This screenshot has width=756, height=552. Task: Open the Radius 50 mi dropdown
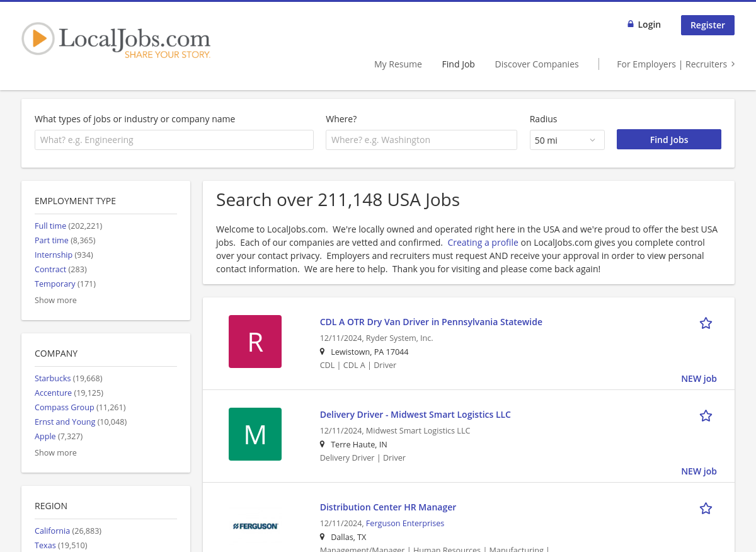(x=567, y=140)
